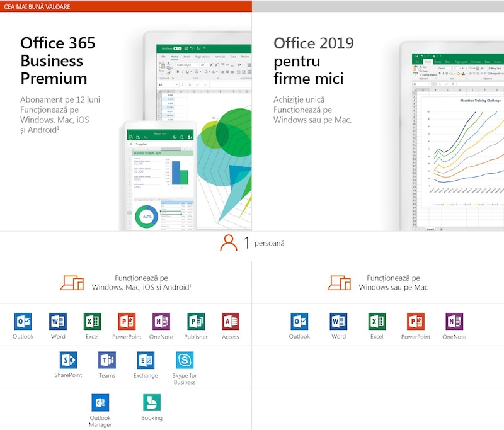Image resolution: width=504 pixels, height=430 pixels.
Task: Click the devices icon beside "Windows sau pe Mac"
Action: pos(339,283)
